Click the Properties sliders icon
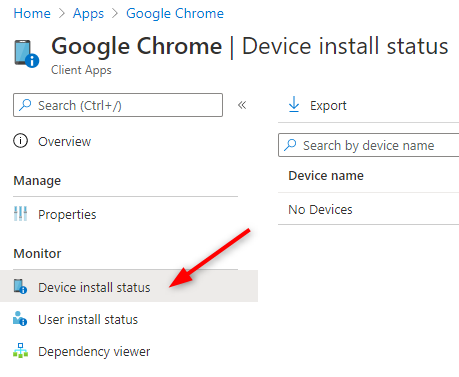Viewport: 459px width, 377px height. [x=20, y=214]
